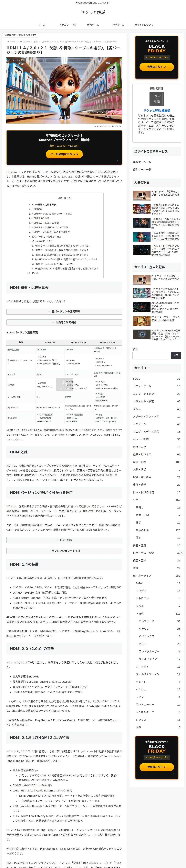Open the 投資・資産運用 category
Image resolution: width=186 pixels, height=868 pixels.
point(157,477)
